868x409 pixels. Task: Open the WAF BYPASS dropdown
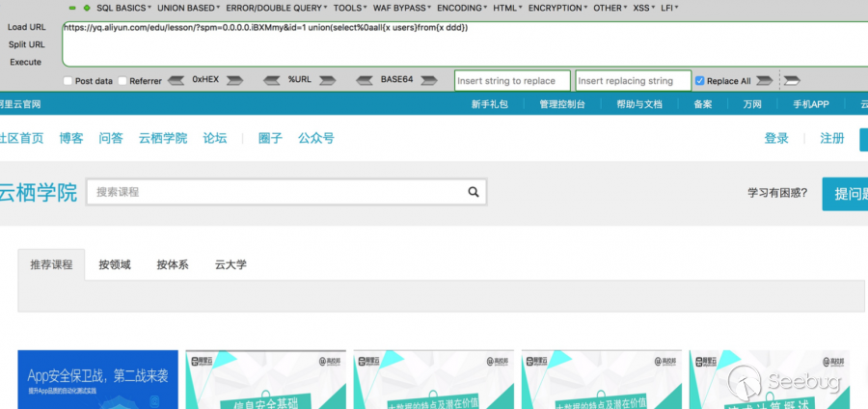pyautogui.click(x=402, y=9)
